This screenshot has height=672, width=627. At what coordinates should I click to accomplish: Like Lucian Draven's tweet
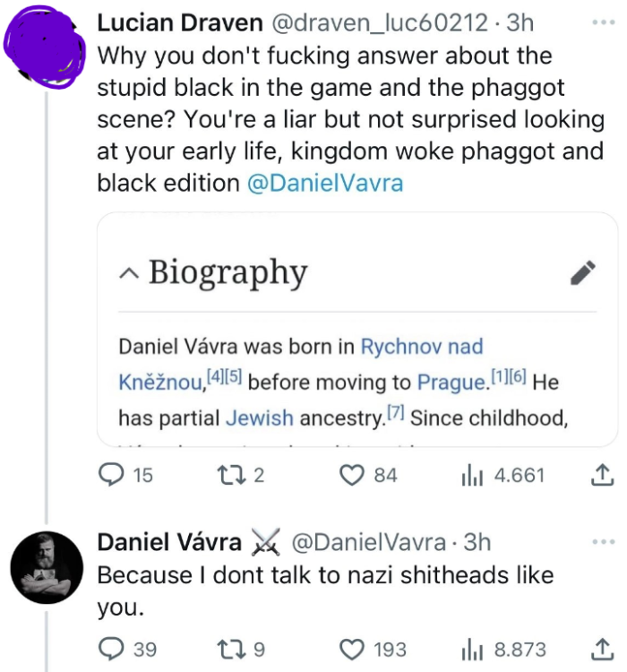coord(353,475)
